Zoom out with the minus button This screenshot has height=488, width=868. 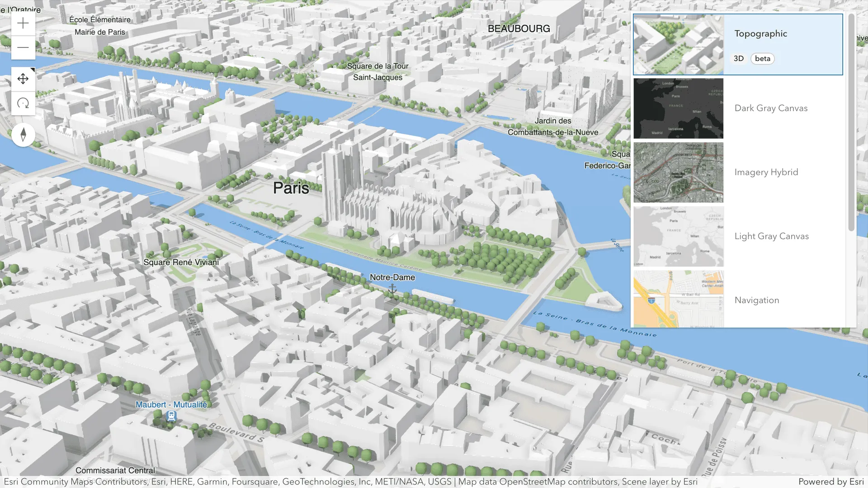click(x=23, y=47)
